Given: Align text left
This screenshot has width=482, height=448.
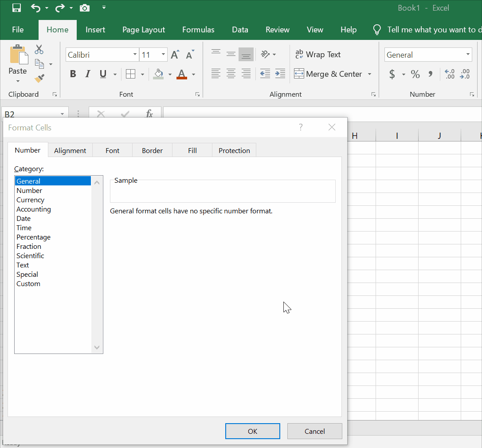Looking at the screenshot, I should (216, 74).
